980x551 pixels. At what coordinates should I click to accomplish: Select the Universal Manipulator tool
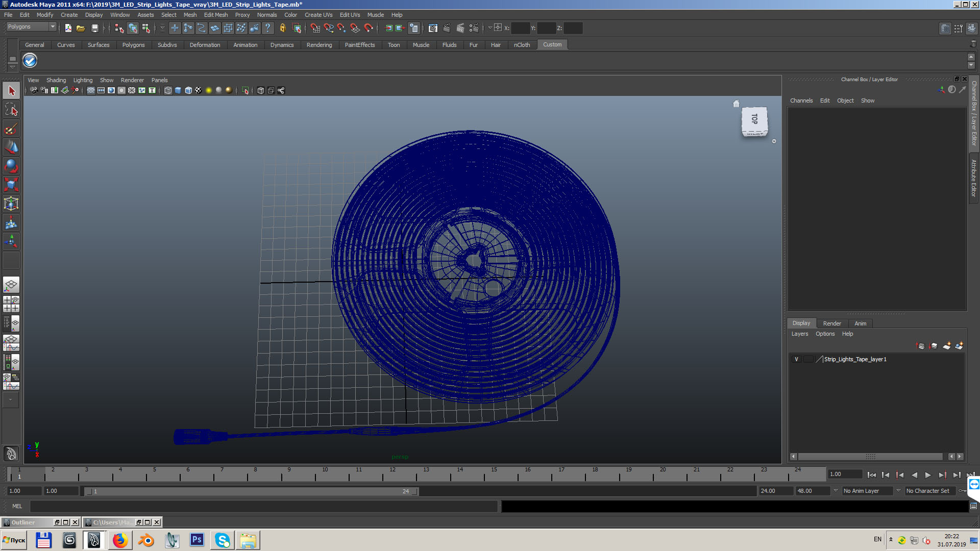(11, 204)
